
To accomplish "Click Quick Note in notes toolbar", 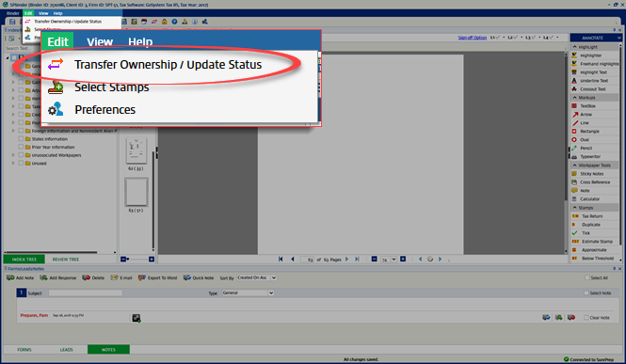I will (x=199, y=277).
